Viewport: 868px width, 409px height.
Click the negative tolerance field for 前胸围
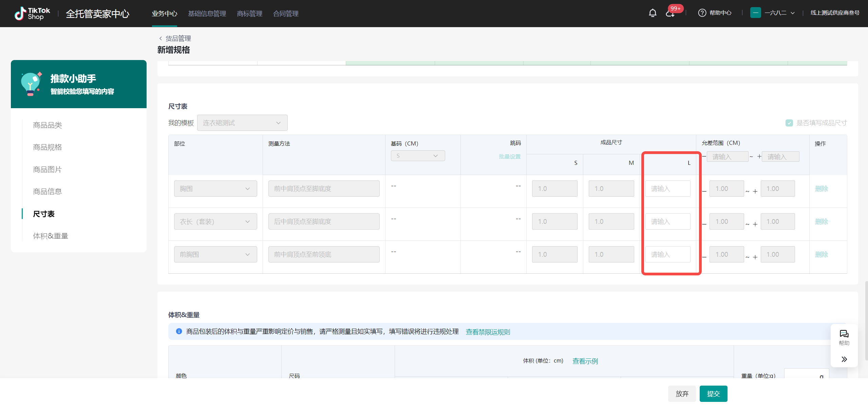coord(727,254)
